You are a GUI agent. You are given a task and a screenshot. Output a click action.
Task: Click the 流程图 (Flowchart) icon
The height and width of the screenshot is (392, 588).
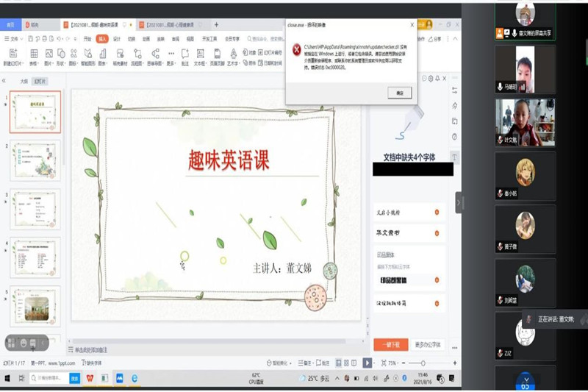[137, 54]
